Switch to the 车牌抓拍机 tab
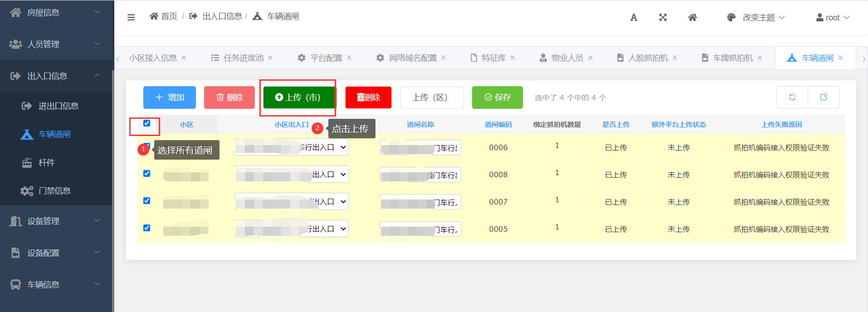Image resolution: width=868 pixels, height=312 pixels. tap(727, 58)
